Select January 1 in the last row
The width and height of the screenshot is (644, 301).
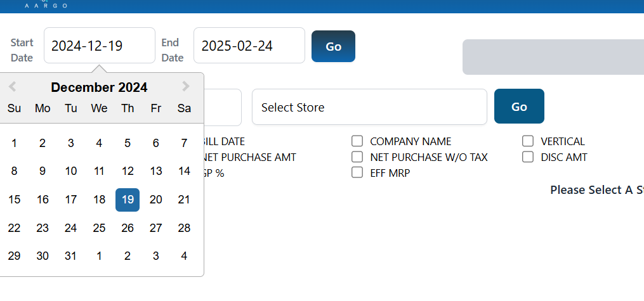99,256
